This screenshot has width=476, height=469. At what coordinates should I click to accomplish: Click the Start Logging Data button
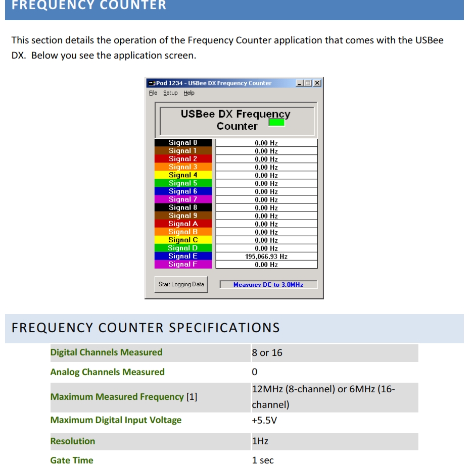tap(181, 284)
